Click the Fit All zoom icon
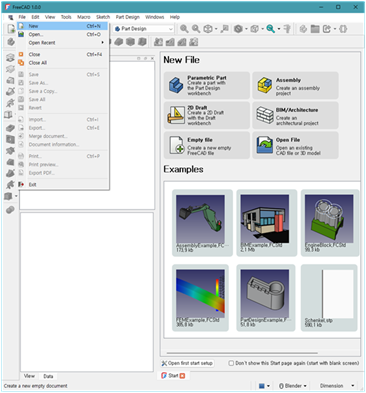The width and height of the screenshot is (366, 393). [x=184, y=29]
